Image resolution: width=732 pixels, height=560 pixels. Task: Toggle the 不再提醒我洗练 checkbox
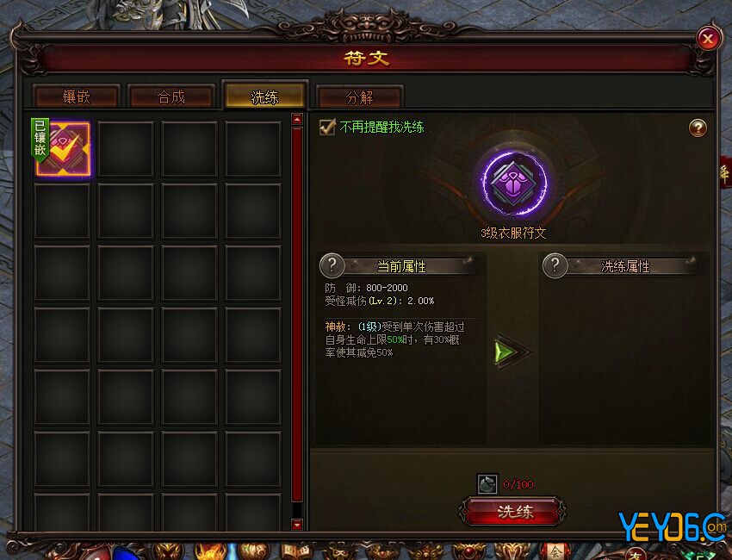(x=328, y=127)
